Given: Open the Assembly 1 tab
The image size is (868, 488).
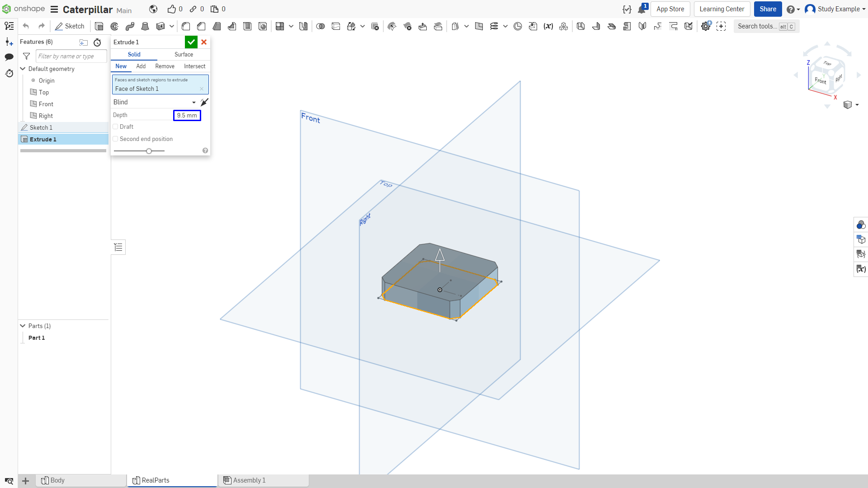Looking at the screenshot, I should (x=263, y=480).
